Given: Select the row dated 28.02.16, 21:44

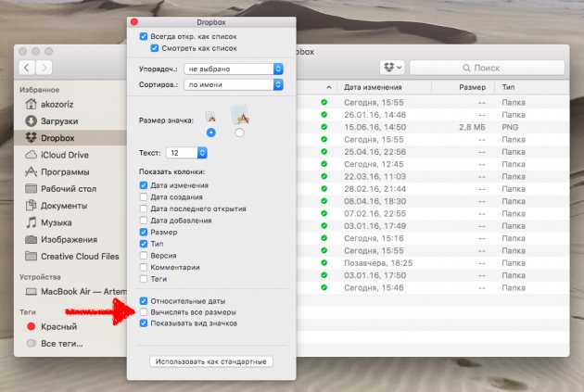Looking at the screenshot, I should click(433, 189).
